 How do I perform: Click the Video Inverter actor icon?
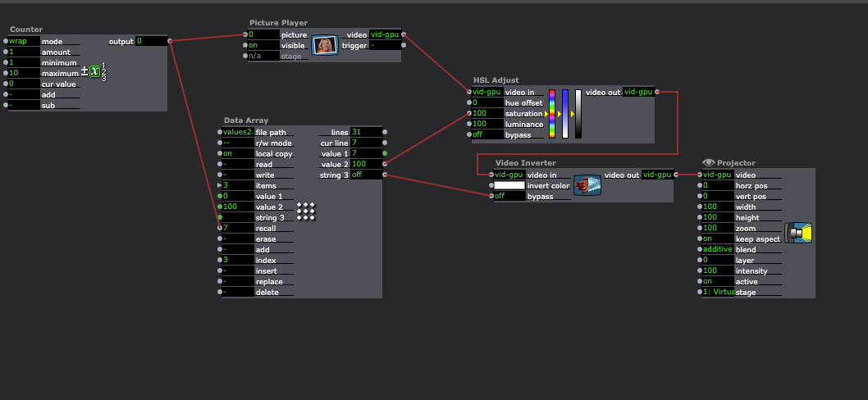587,185
